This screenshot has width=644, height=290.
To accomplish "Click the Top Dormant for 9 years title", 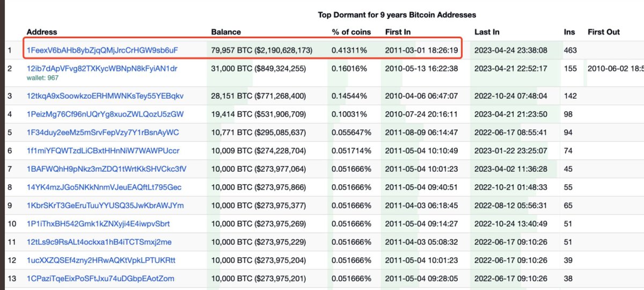I will click(397, 15).
